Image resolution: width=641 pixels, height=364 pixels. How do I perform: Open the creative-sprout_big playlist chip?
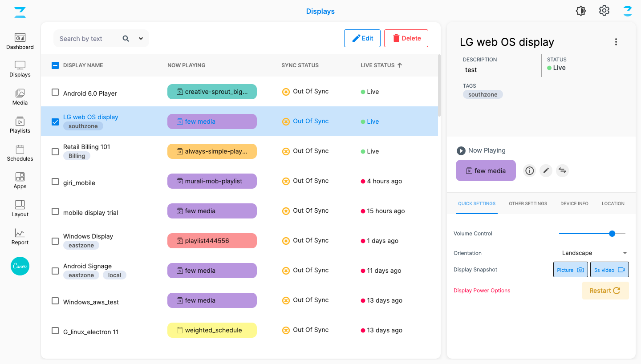(212, 92)
